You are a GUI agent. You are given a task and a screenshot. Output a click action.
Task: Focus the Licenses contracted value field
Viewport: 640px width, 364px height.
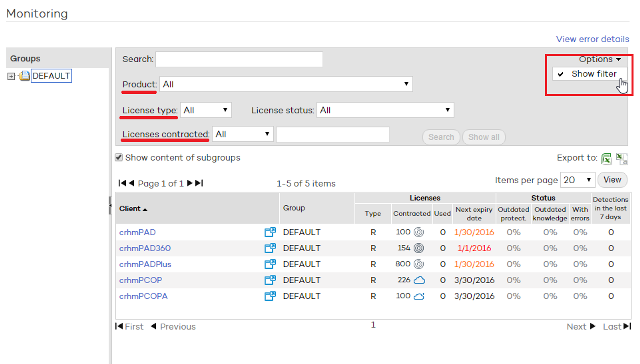point(333,134)
